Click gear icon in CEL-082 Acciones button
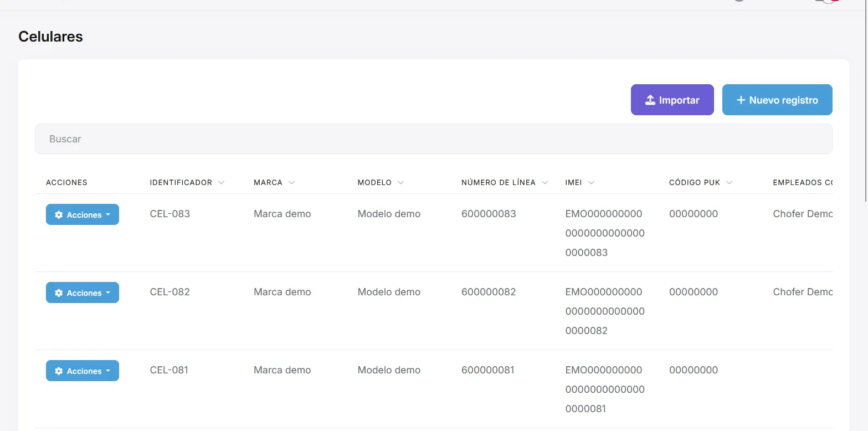 point(59,293)
